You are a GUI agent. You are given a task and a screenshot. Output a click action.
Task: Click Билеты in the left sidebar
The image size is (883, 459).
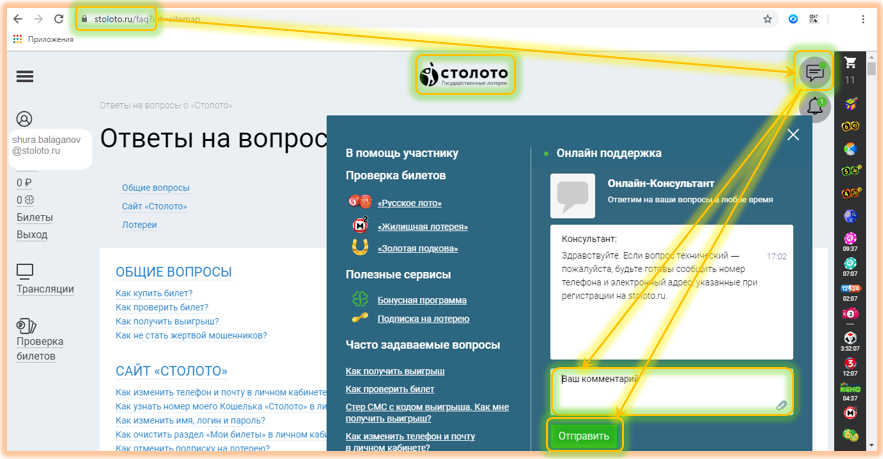[x=34, y=217]
